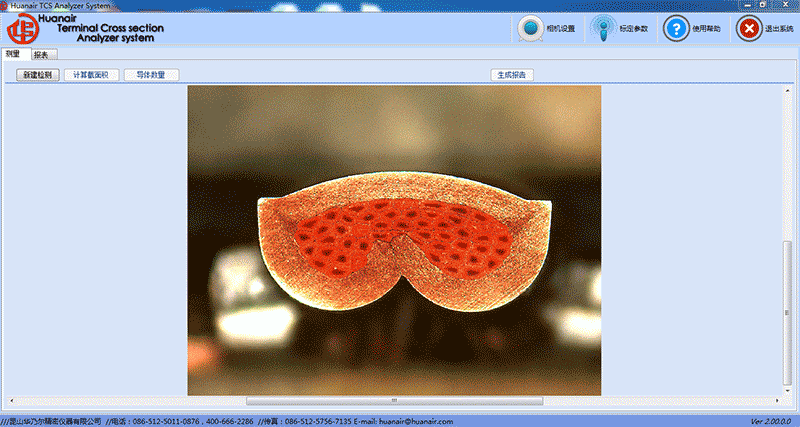Click the vertical scrollbar thumb

tap(787, 313)
